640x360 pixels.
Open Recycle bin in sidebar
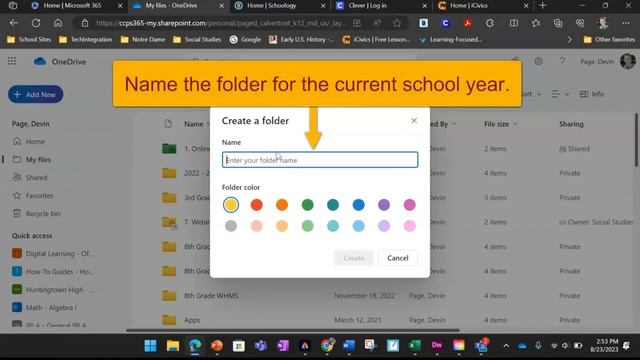pos(43,213)
